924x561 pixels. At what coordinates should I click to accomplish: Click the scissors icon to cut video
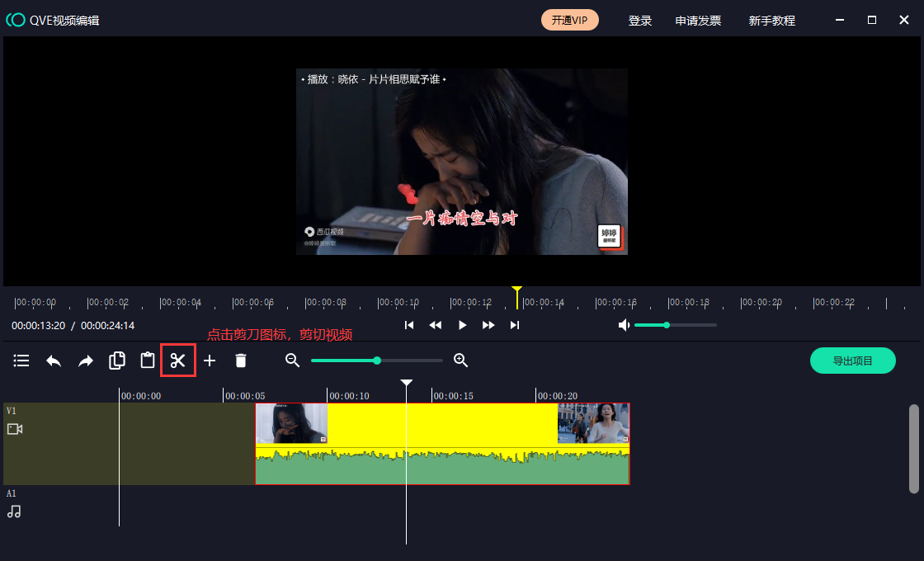pyautogui.click(x=178, y=361)
